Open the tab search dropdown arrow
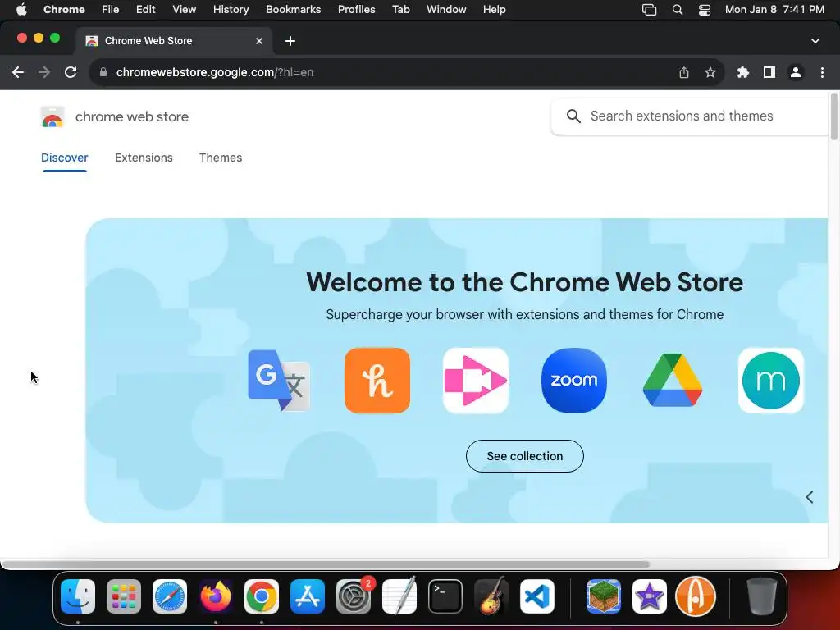840x630 pixels. [x=815, y=41]
